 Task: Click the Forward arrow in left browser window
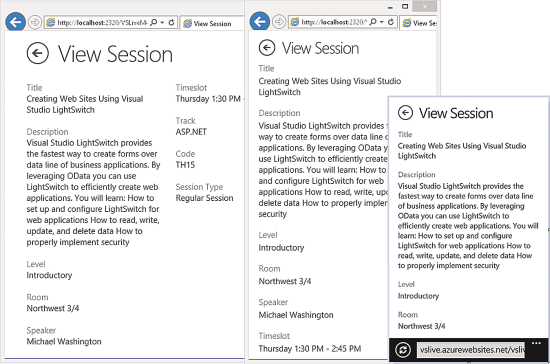click(35, 22)
